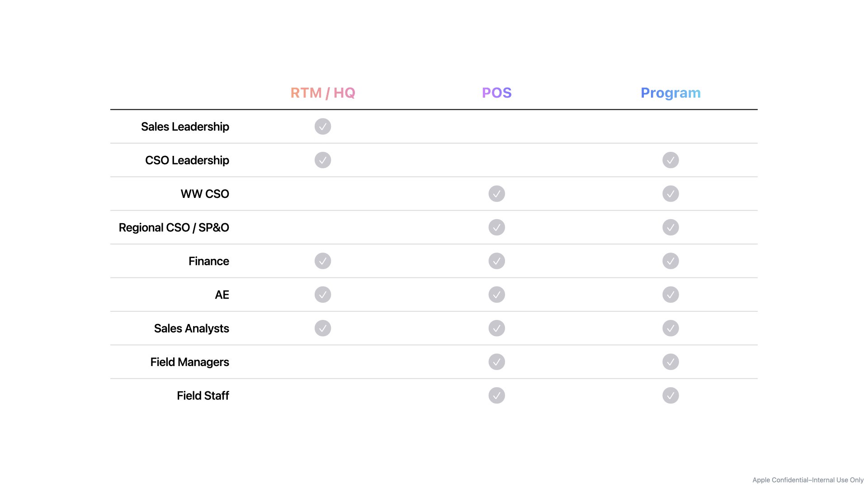Click the Regional CSO / SP&O row label
The image size is (868, 488).
point(174,227)
